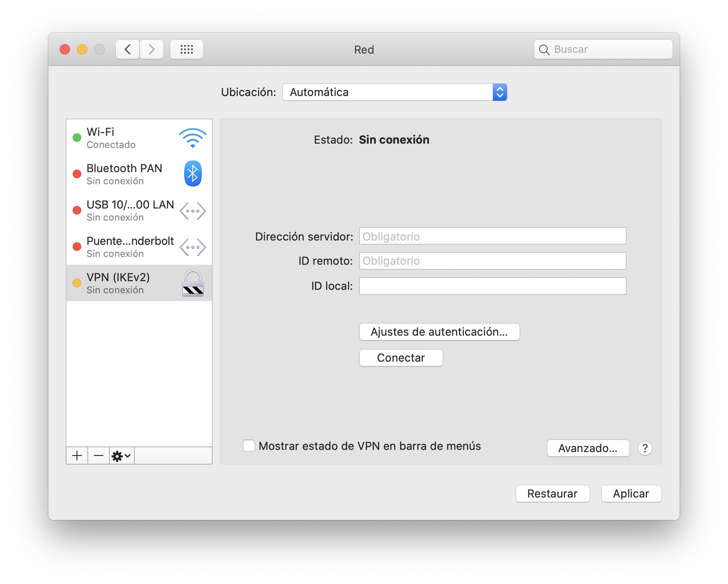Viewport: 728px width, 584px height.
Task: Open the Ubicación Automática dropdown
Action: pyautogui.click(x=394, y=92)
